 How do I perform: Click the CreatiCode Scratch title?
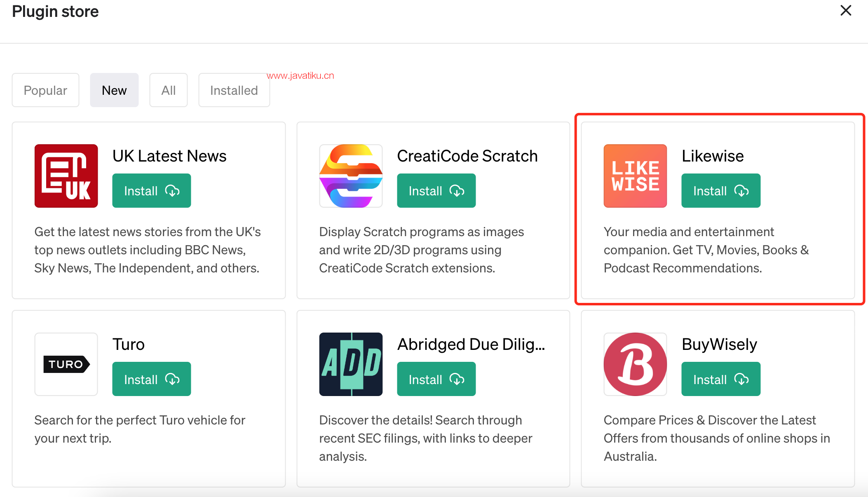coord(467,156)
